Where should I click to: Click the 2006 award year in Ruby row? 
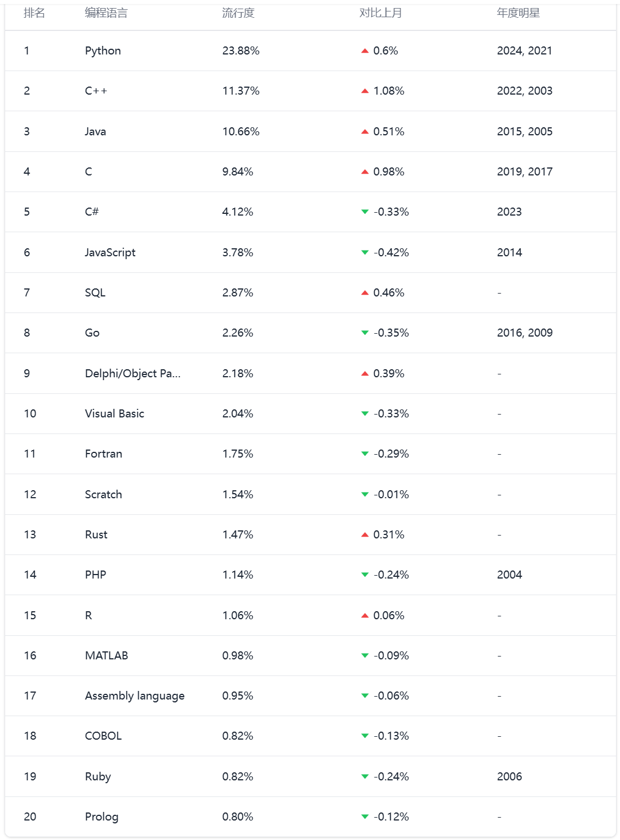click(509, 777)
